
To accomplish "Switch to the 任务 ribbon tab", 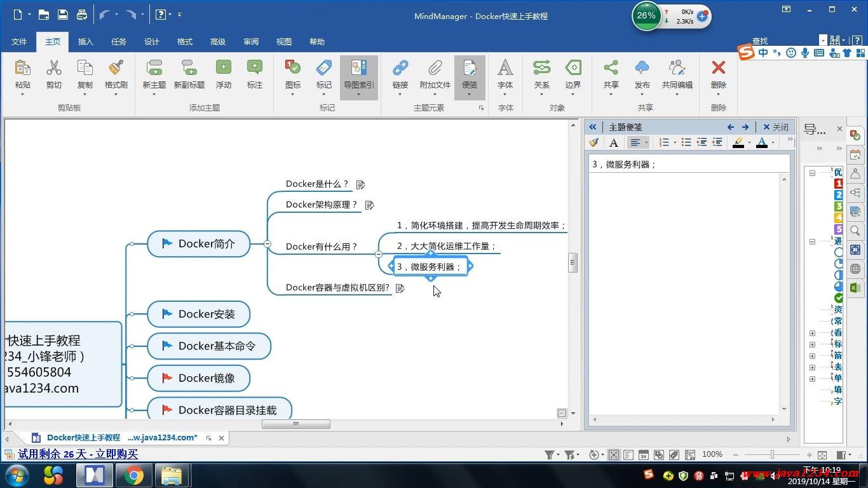I will [119, 42].
